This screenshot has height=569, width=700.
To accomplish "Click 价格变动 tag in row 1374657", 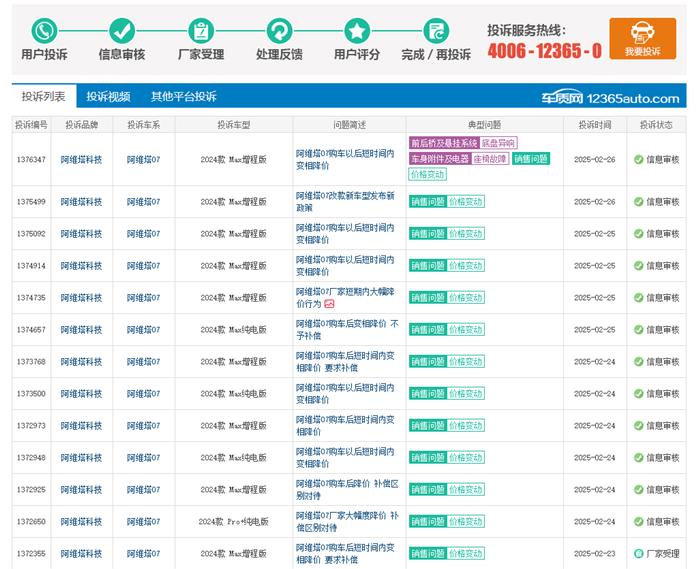I will coord(466,330).
